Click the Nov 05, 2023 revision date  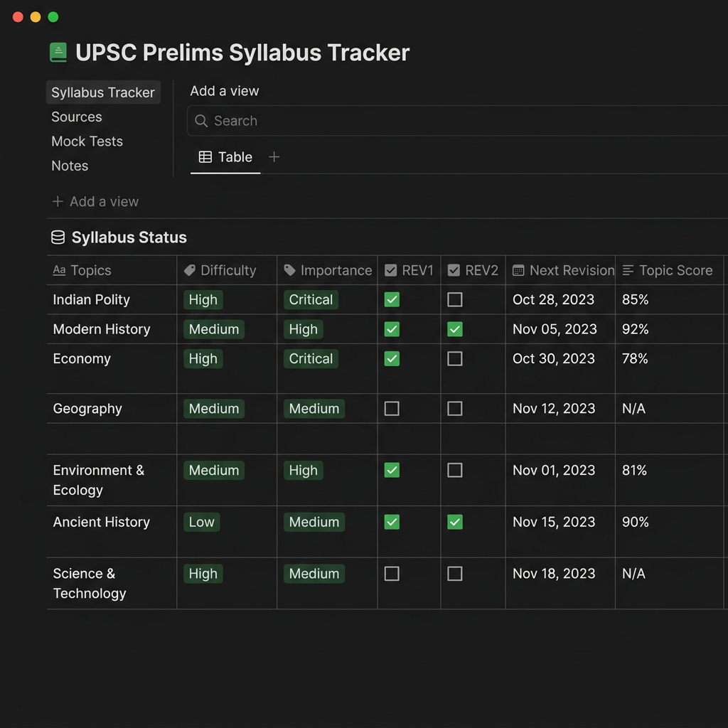[555, 329]
